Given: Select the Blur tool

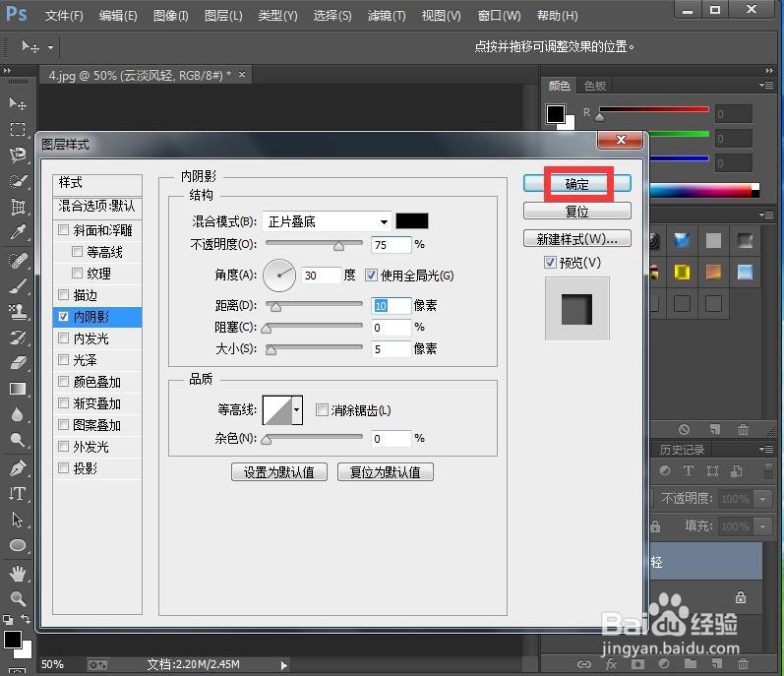Looking at the screenshot, I should [x=18, y=415].
